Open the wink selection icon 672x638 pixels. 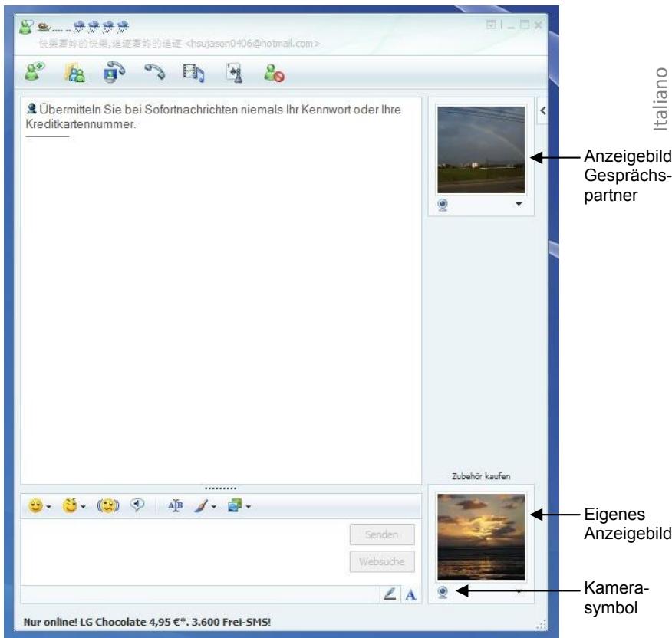pyautogui.click(x=71, y=505)
